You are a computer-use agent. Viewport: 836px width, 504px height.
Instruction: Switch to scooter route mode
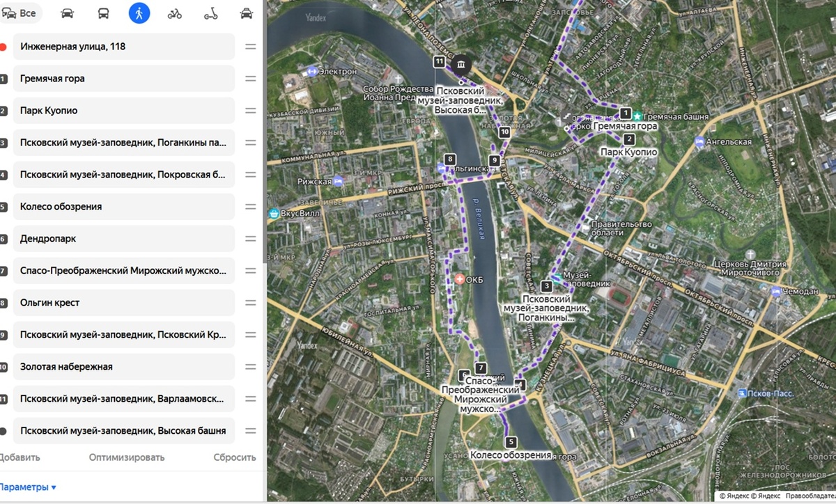click(210, 13)
